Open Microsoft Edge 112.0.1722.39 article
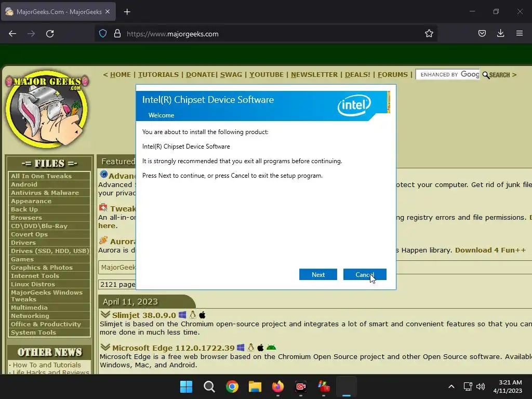532x399 pixels. 174,348
